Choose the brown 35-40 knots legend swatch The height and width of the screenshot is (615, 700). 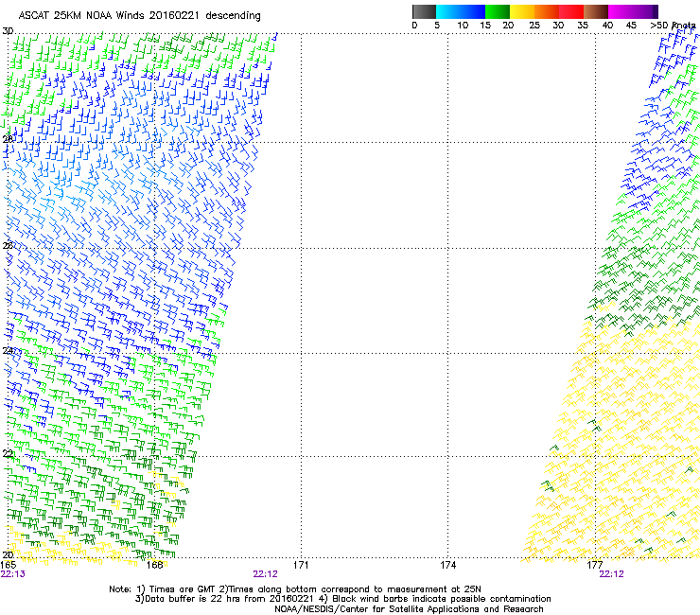click(596, 11)
